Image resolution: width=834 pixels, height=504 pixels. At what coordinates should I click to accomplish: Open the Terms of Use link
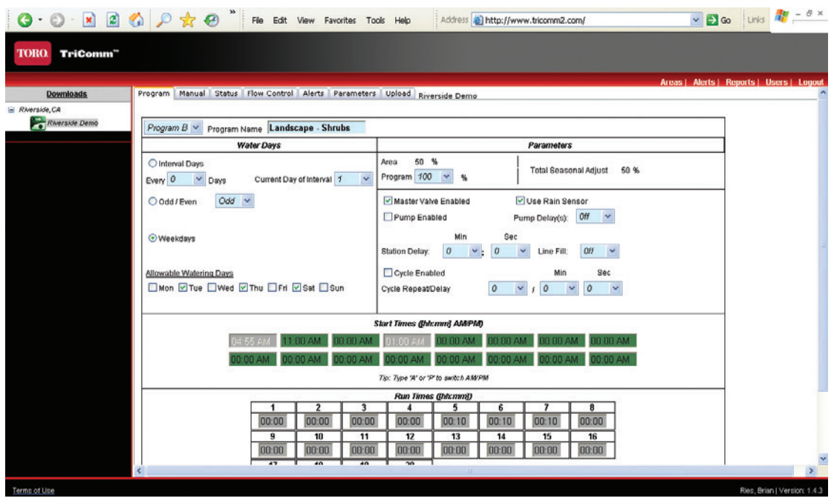pos(33,490)
